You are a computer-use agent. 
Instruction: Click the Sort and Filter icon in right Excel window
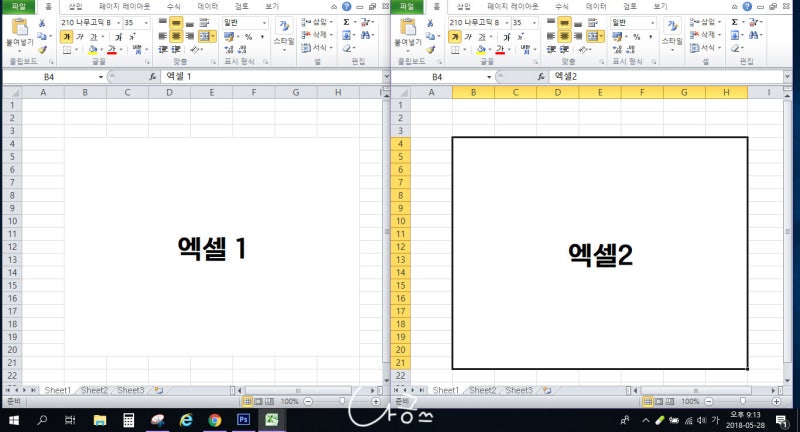click(x=754, y=22)
